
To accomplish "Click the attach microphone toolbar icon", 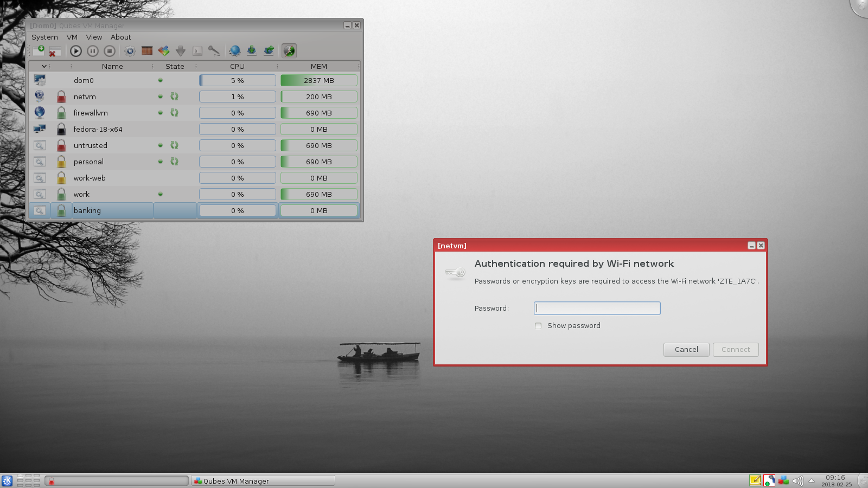I will [214, 51].
